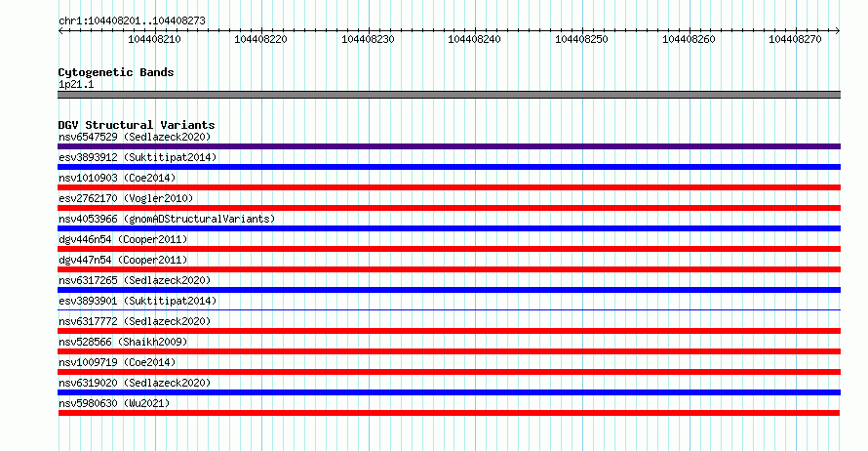Image resolution: width=868 pixels, height=451 pixels.
Task: Click esv2762170 (Vogler2010) variant label
Action: pos(126,198)
